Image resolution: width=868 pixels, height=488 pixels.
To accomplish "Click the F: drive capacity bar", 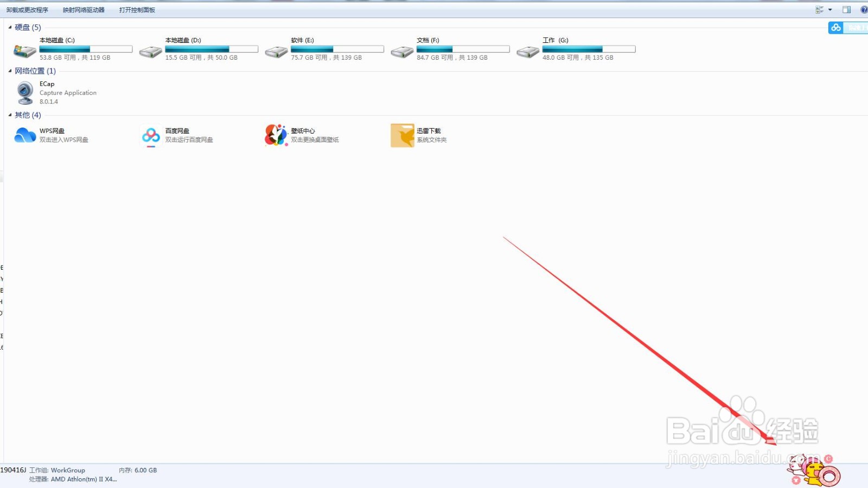I will 463,49.
